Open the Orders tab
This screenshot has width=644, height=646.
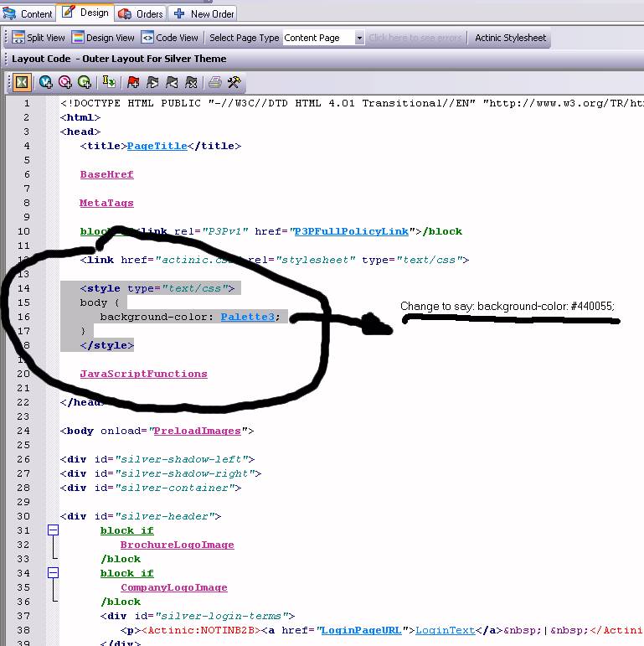click(x=141, y=13)
